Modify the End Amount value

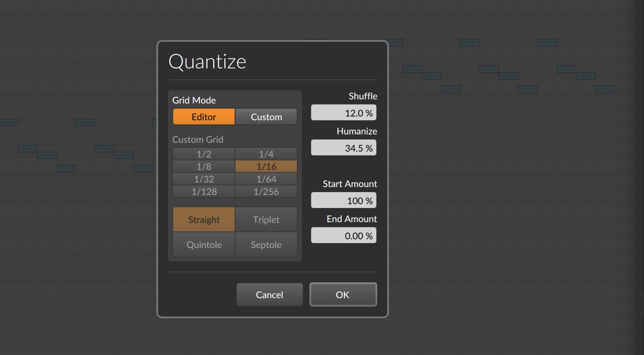(x=343, y=235)
